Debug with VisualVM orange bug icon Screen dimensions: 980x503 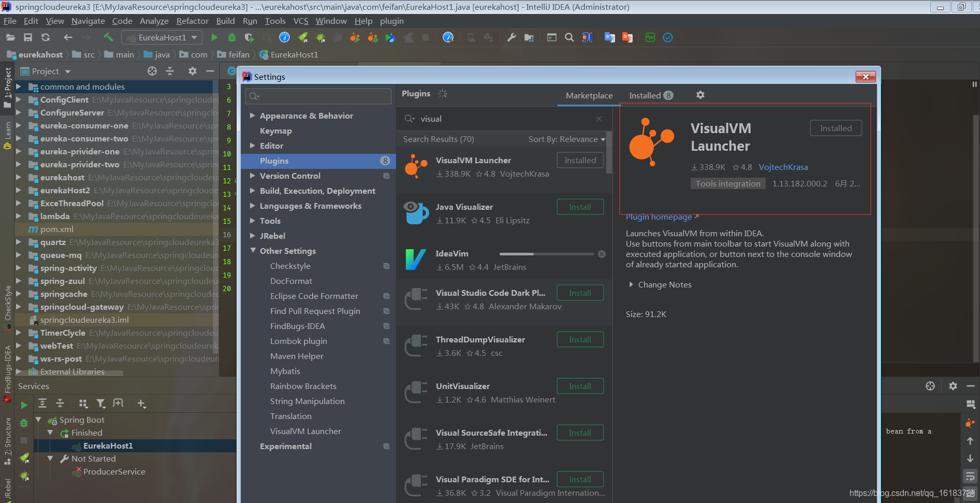tap(373, 37)
